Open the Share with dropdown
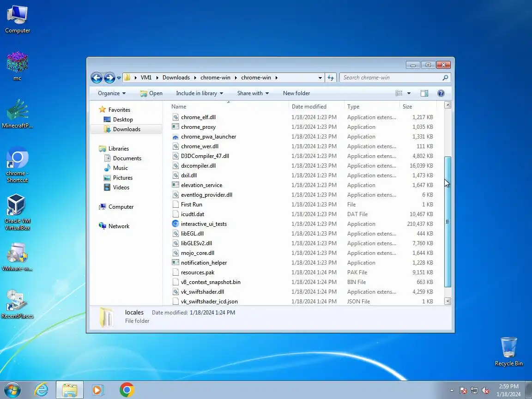 point(253,93)
